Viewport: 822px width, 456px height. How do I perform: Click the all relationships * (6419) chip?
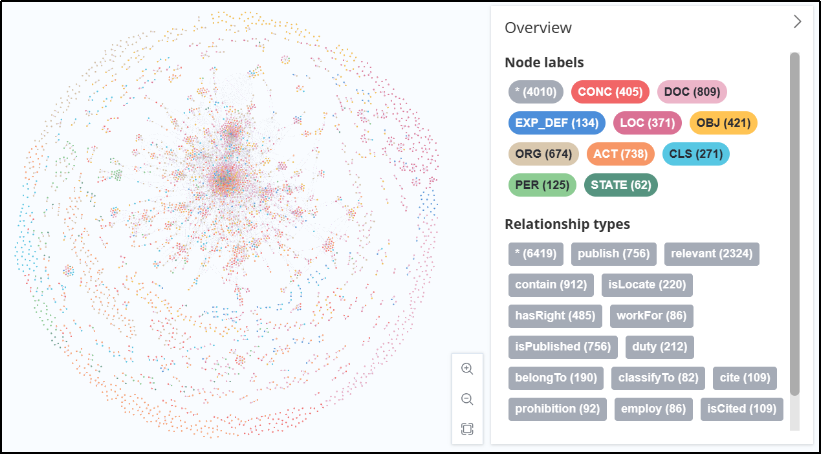pos(536,254)
